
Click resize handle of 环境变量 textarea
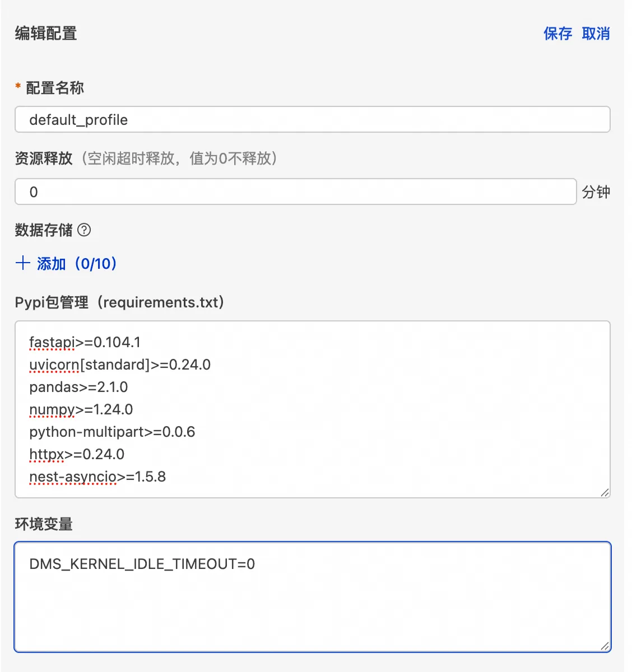pos(605,646)
